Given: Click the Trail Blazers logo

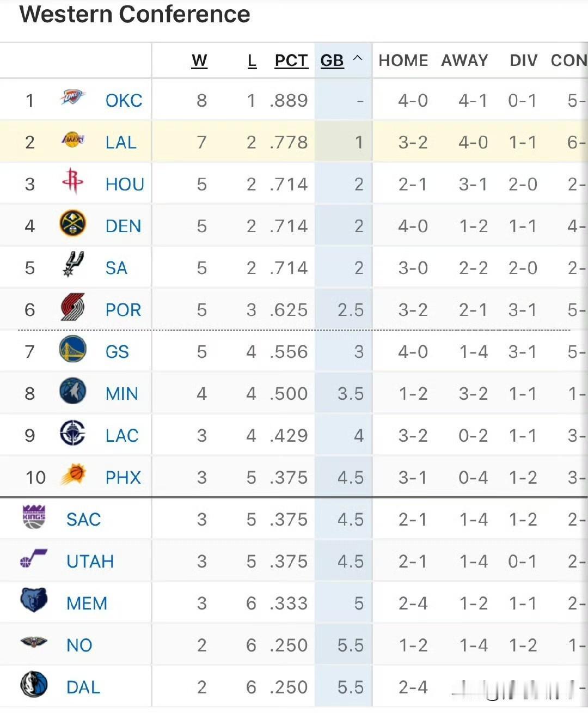Looking at the screenshot, I should point(72,307).
